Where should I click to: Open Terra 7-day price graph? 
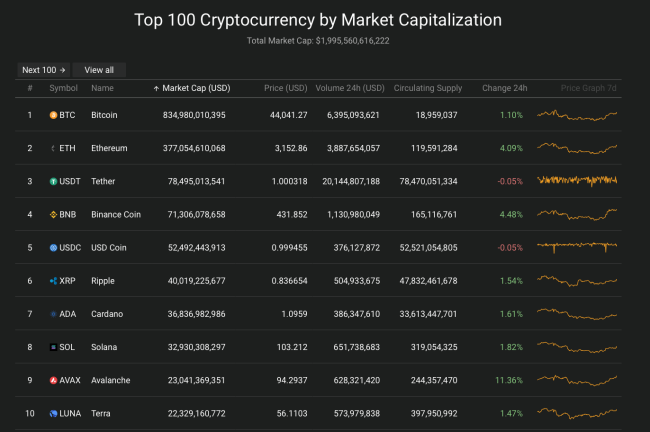[577, 413]
